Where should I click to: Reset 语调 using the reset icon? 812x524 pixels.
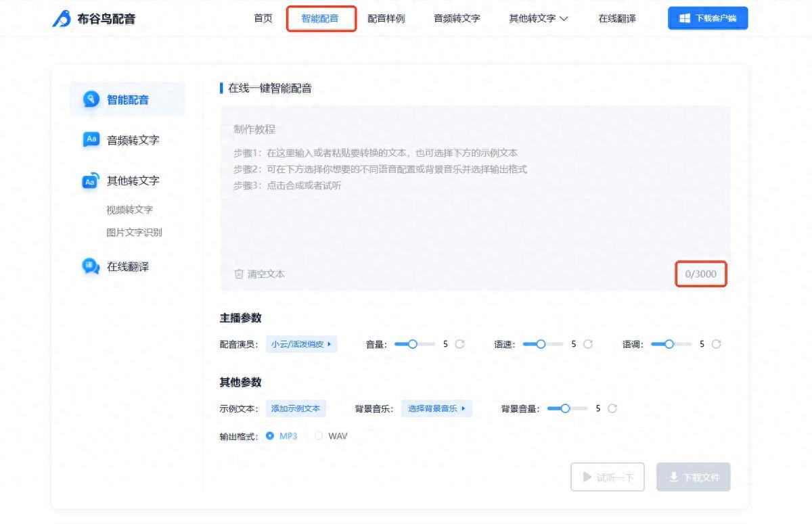[x=716, y=344]
